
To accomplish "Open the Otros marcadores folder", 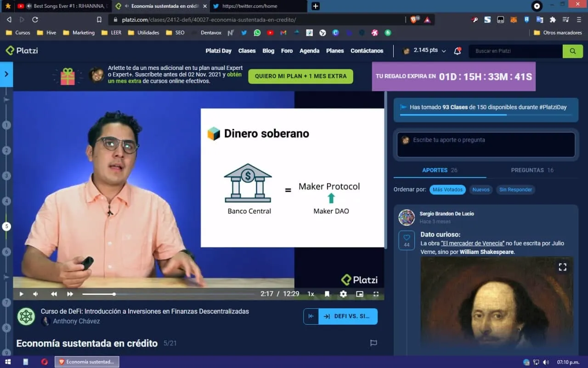I will tap(558, 33).
